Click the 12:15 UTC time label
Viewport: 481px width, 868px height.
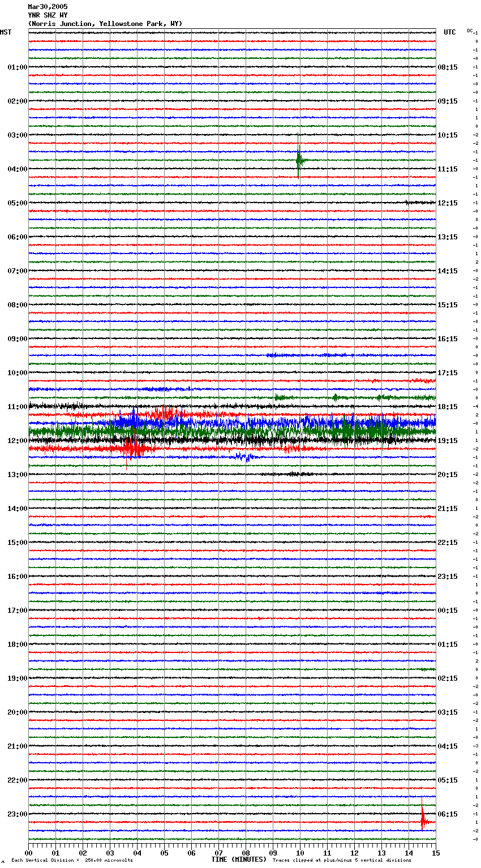pos(448,203)
